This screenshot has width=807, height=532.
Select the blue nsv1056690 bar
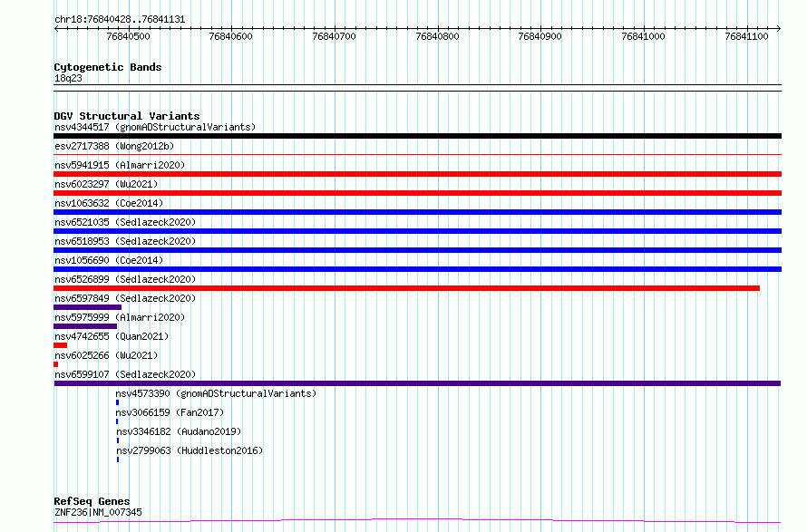pyautogui.click(x=417, y=269)
